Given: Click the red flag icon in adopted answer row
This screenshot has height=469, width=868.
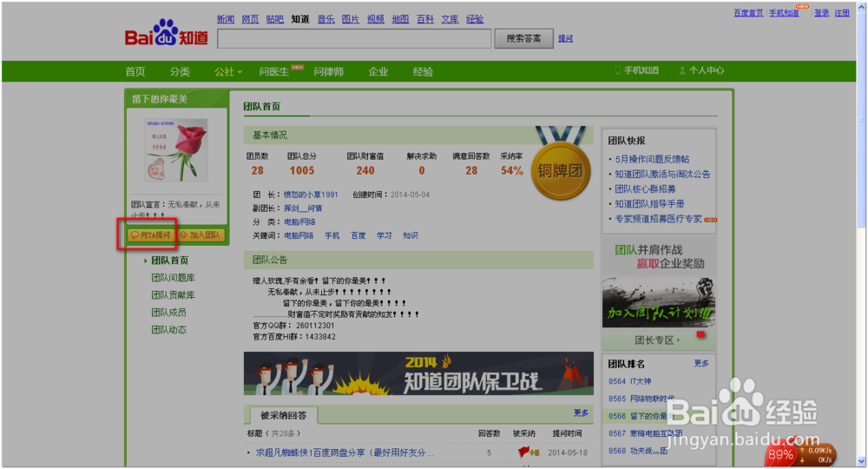Looking at the screenshot, I should (x=524, y=452).
